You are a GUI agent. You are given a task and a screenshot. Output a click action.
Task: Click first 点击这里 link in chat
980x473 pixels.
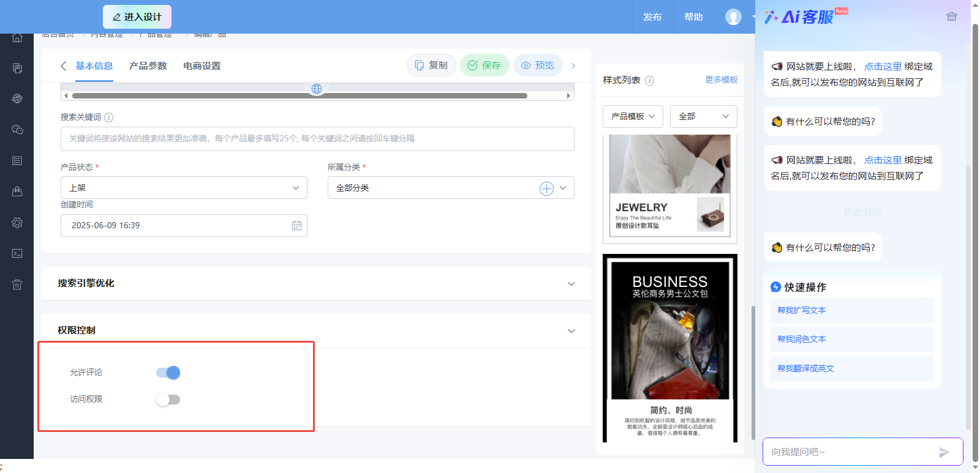[x=883, y=67]
